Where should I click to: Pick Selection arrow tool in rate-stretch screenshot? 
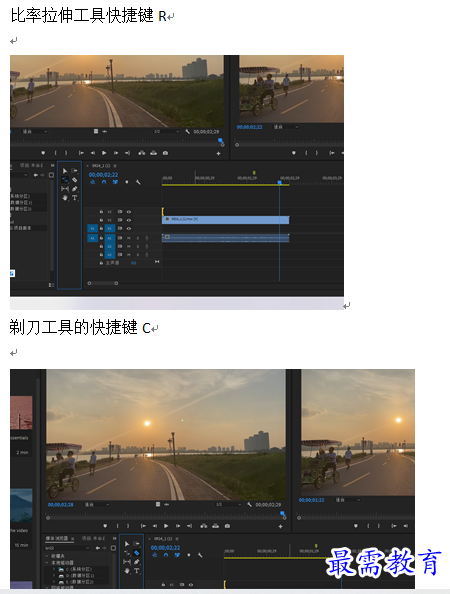tap(65, 171)
